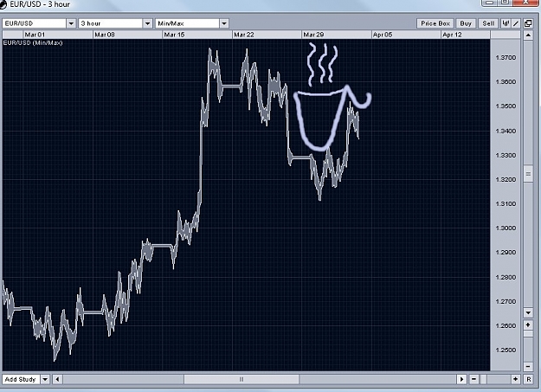Click the R reset zoom button

click(x=529, y=379)
